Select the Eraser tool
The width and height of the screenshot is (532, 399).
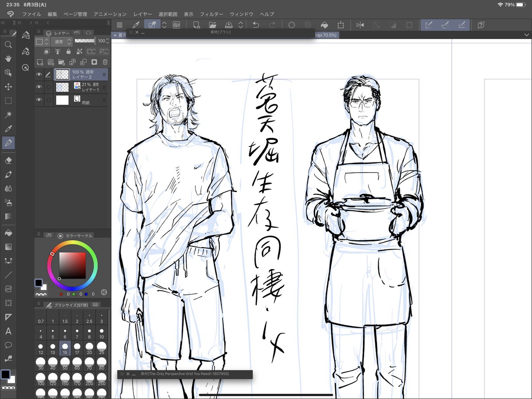pos(8,160)
